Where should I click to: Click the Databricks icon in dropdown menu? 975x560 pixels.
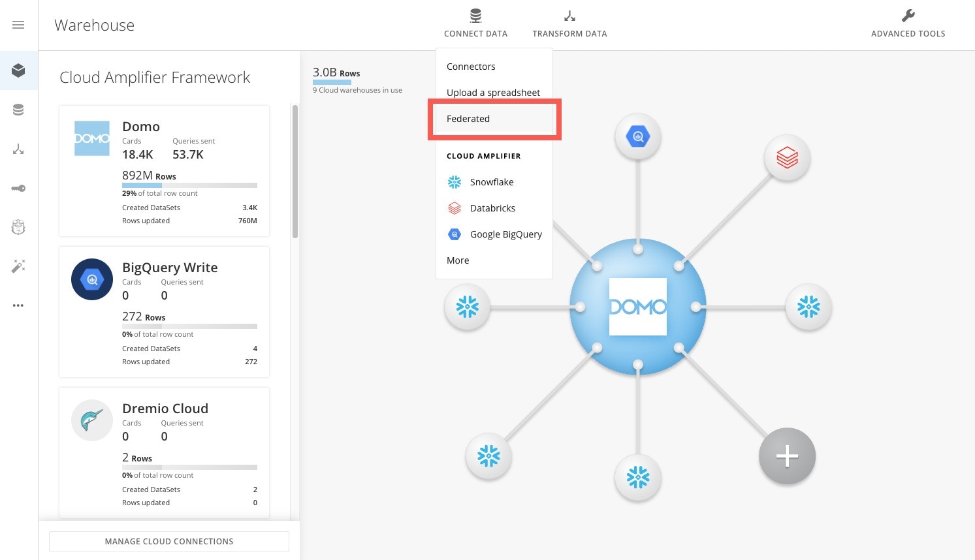point(455,208)
